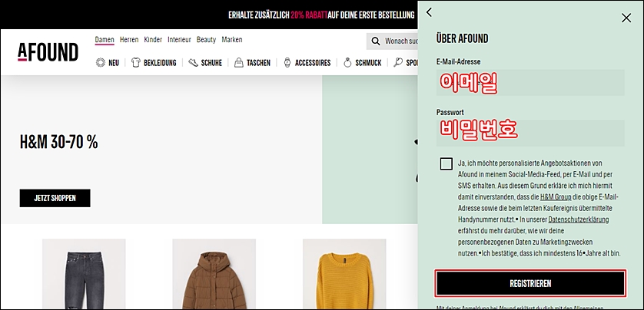Click into the Passwort field
This screenshot has width=644, height=310.
pyautogui.click(x=530, y=133)
